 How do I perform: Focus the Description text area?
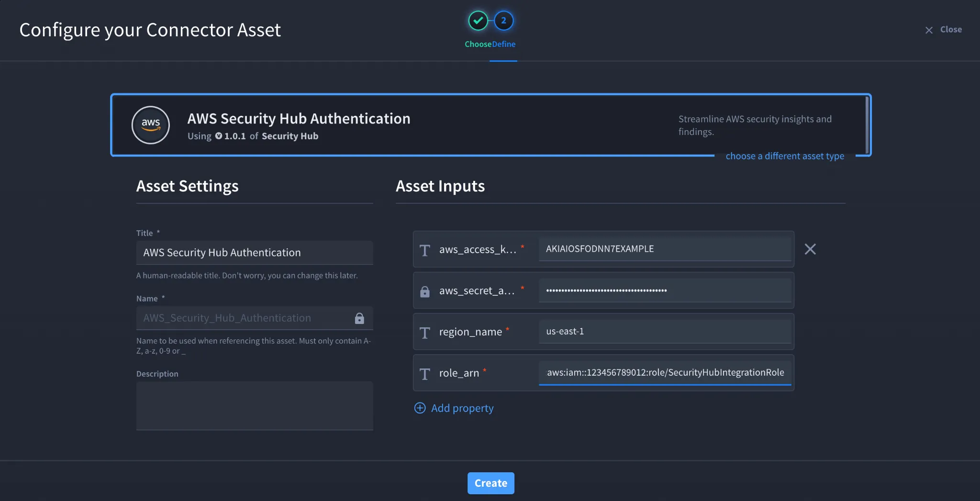point(255,406)
